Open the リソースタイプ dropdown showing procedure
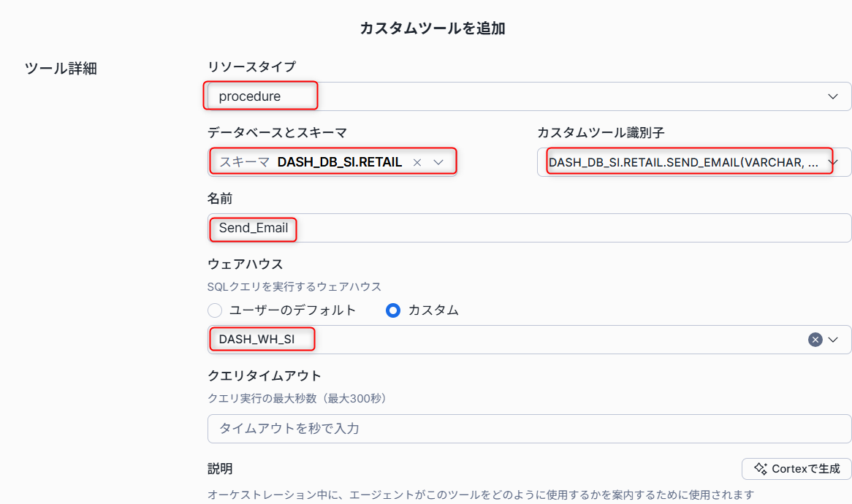The width and height of the screenshot is (852, 504). coord(511,96)
